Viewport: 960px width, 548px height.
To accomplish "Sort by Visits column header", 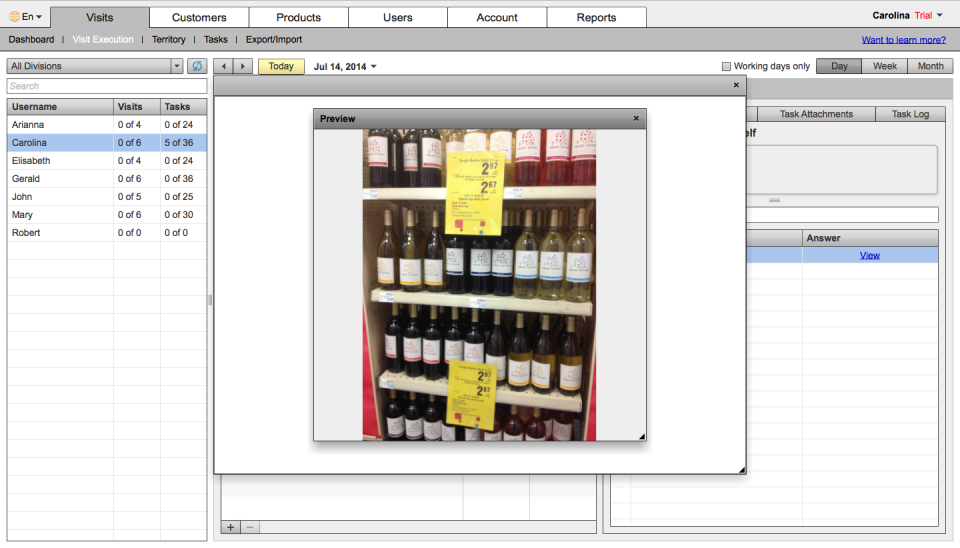I will [x=137, y=107].
